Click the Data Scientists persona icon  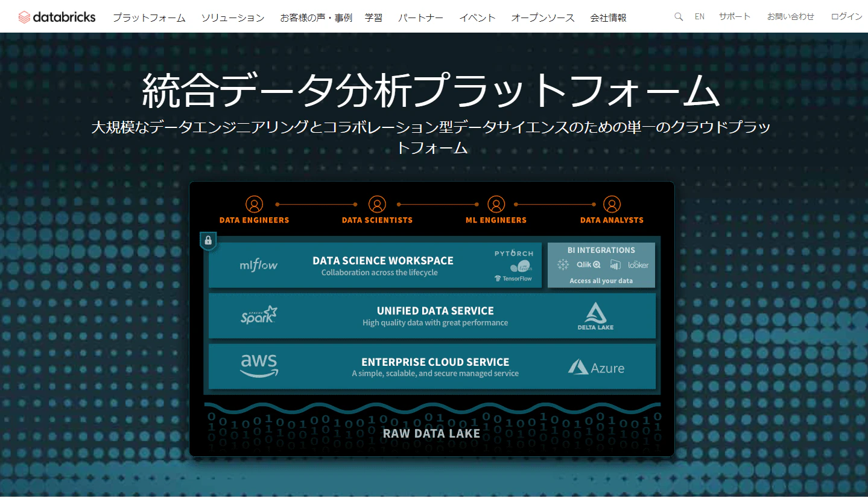(377, 205)
